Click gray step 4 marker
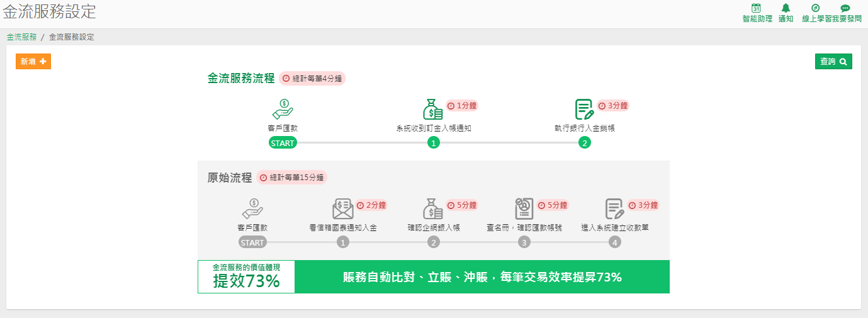Screen dimensions: 868x318 pyautogui.click(x=615, y=242)
